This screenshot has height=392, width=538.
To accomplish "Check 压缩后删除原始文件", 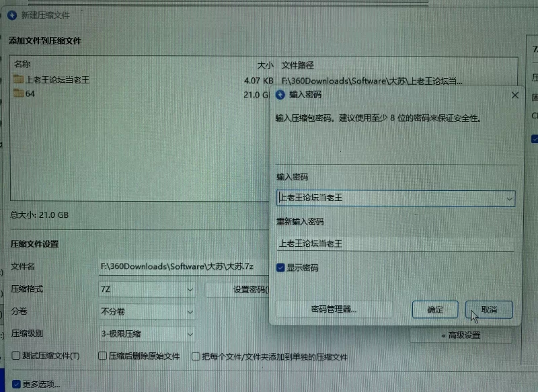I will [x=102, y=355].
